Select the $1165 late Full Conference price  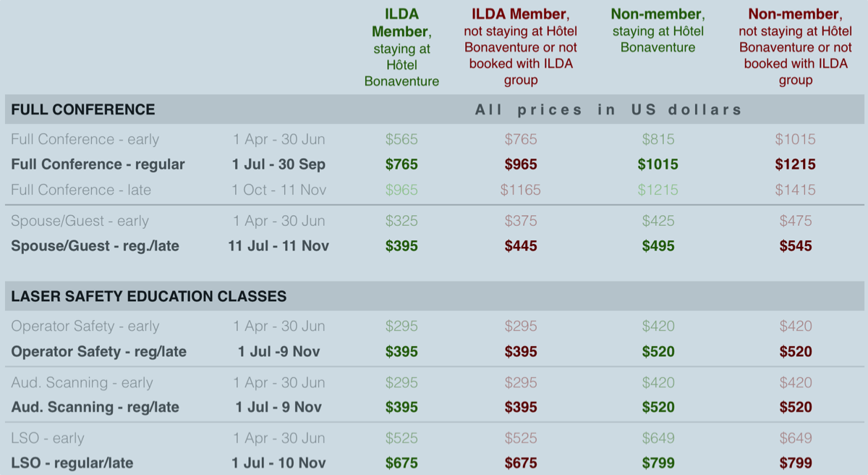pos(521,190)
